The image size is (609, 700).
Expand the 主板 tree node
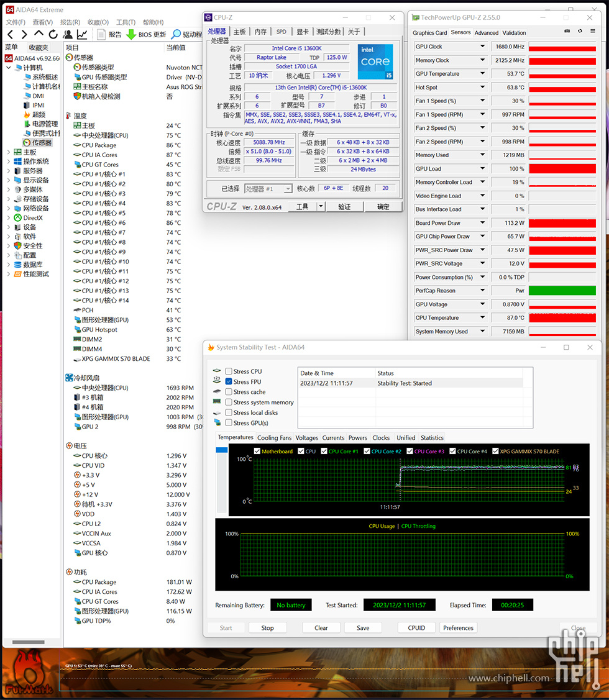[9, 152]
